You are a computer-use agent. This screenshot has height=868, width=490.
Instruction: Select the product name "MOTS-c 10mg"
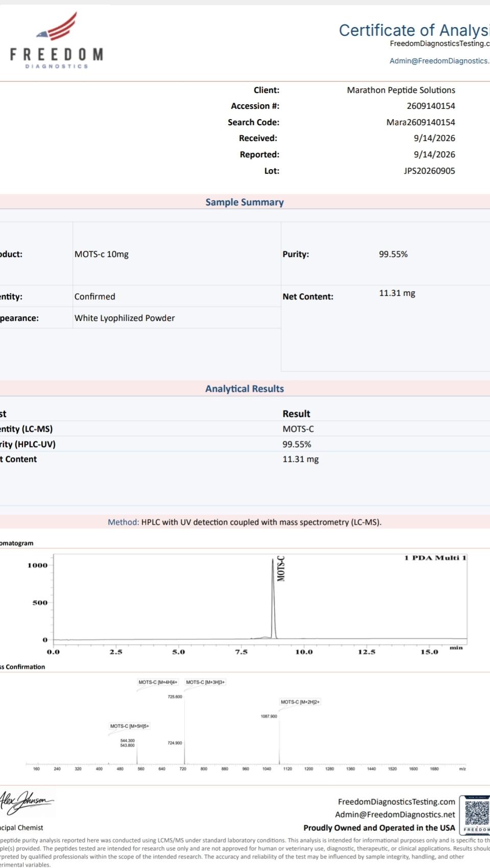(102, 254)
